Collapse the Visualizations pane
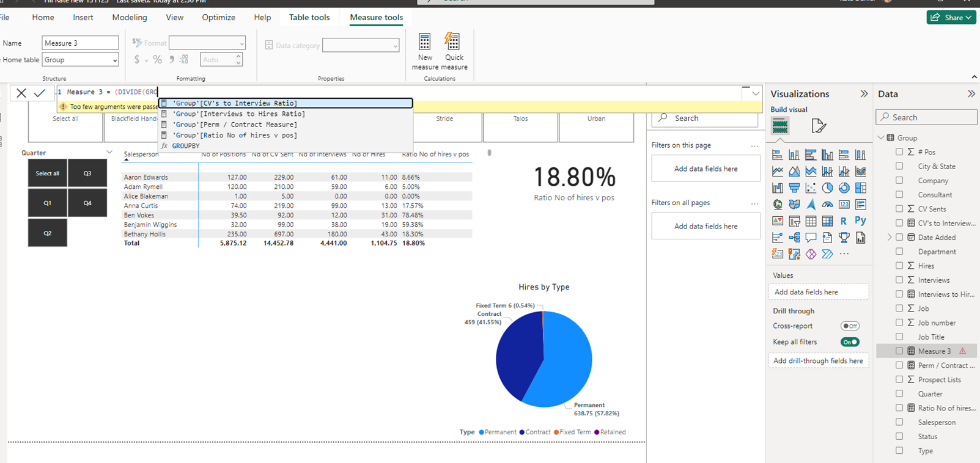Image resolution: width=980 pixels, height=463 pixels. point(863,93)
